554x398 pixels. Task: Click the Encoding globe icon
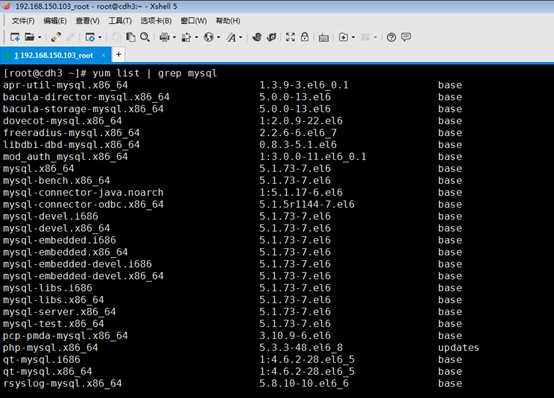(209, 37)
